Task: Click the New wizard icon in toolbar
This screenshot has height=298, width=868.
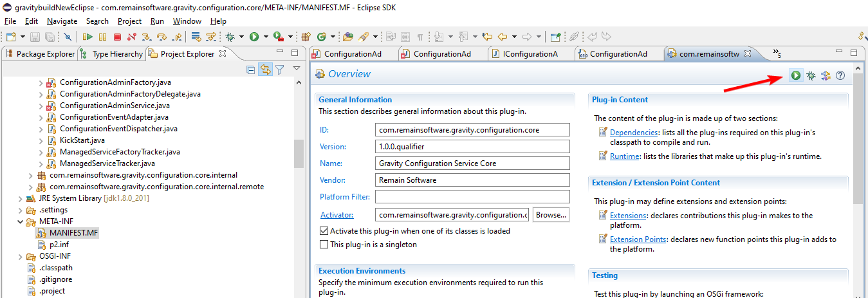Action: (11, 37)
